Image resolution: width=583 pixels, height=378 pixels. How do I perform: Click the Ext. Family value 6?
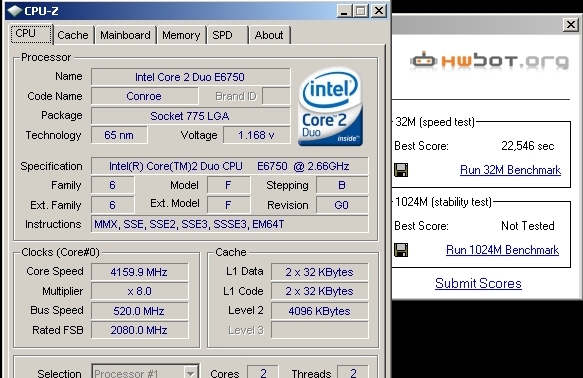[x=113, y=205]
